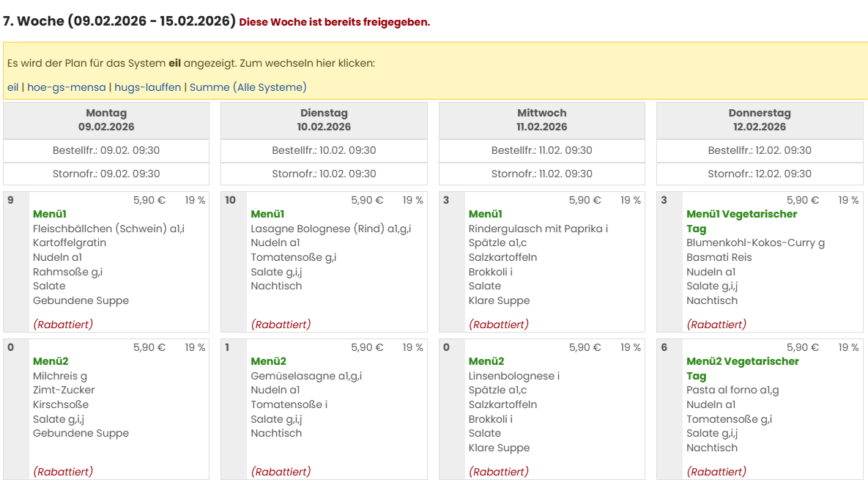Switch to the hoe-gs-mensa system plan
This screenshot has height=485, width=868.
pos(67,87)
